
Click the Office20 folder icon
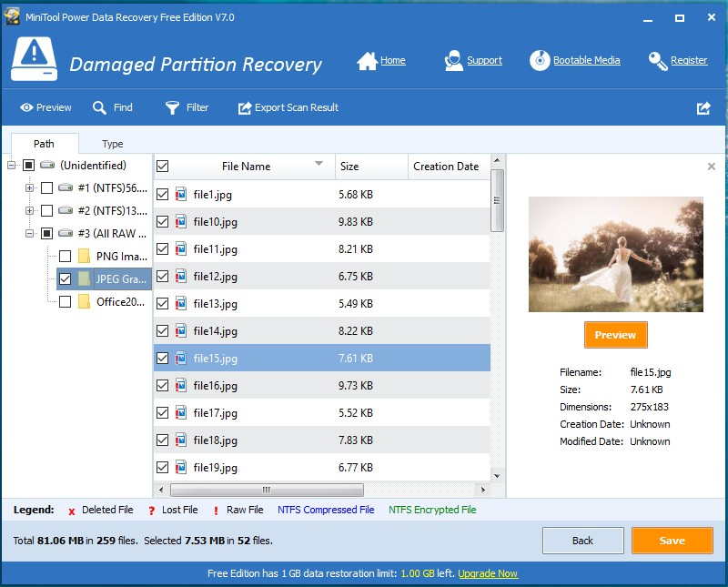(84, 301)
